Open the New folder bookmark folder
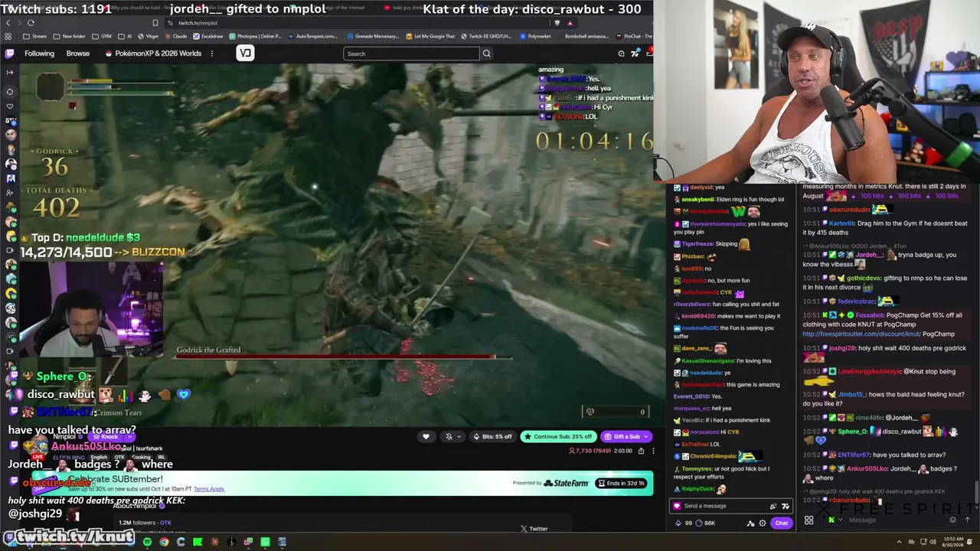Image resolution: width=980 pixels, height=551 pixels. tap(70, 36)
